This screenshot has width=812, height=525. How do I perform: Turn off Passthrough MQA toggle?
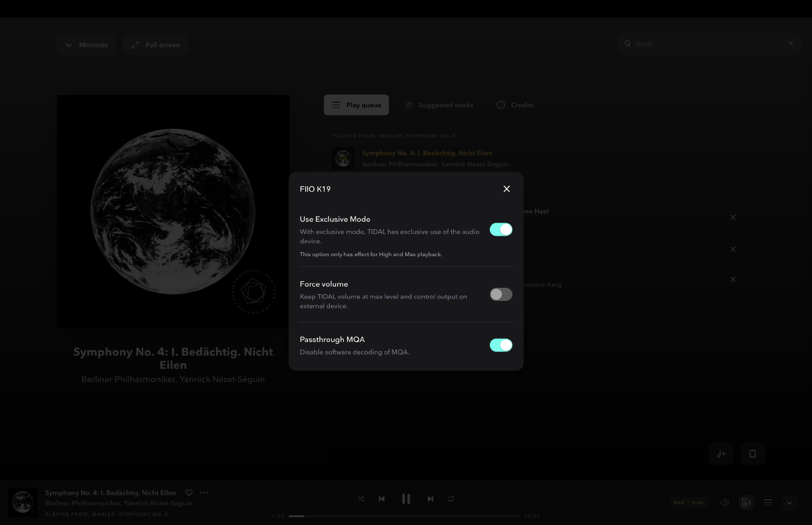tap(501, 345)
